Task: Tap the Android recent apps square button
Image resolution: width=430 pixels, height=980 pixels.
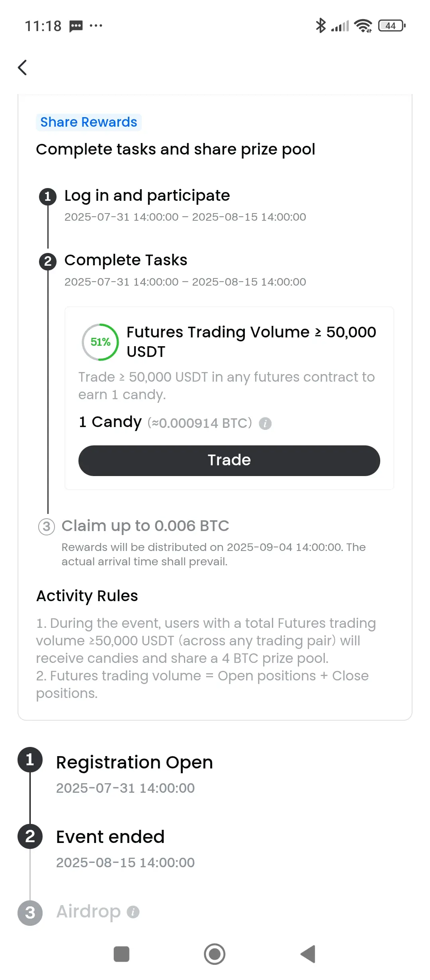Action: [x=121, y=954]
